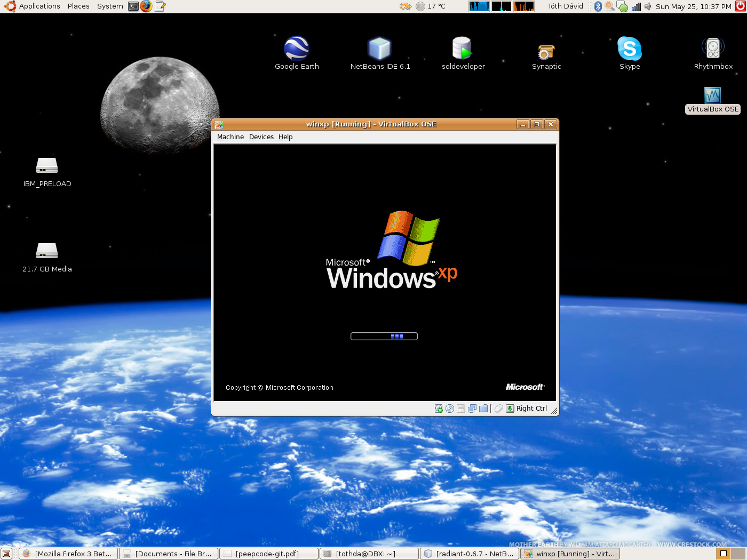
Task: Click the CD/DVD indicator in VirtualBox status bar
Action: click(x=450, y=409)
